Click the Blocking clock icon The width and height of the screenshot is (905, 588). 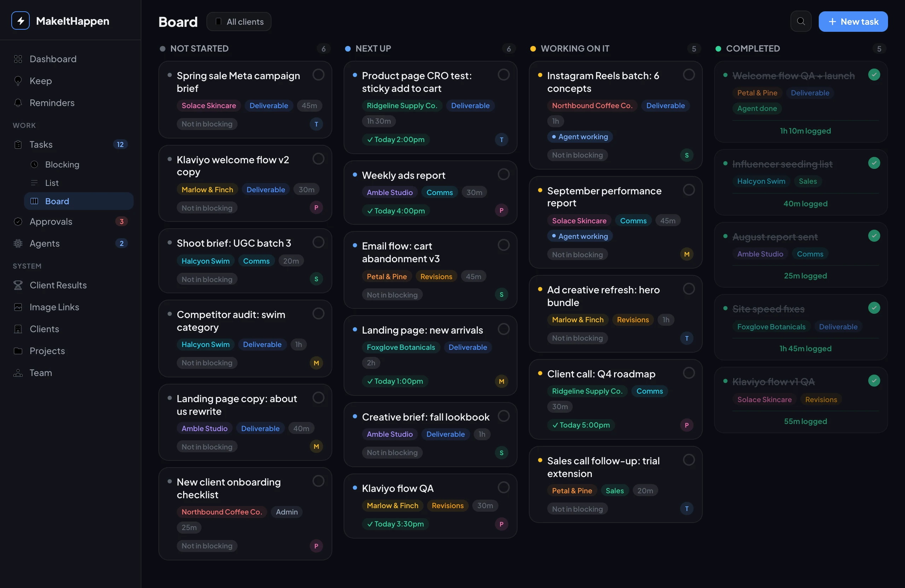tap(34, 165)
